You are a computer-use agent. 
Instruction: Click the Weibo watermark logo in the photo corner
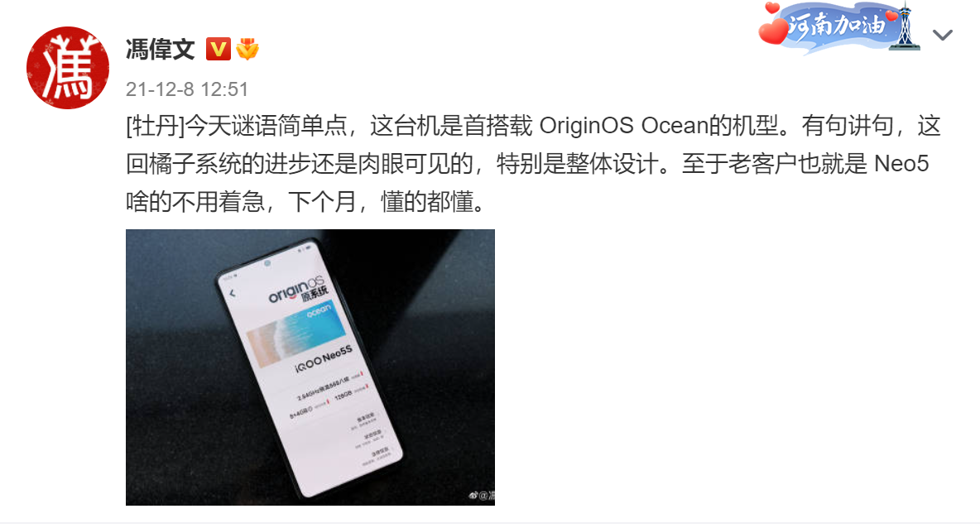click(473, 496)
